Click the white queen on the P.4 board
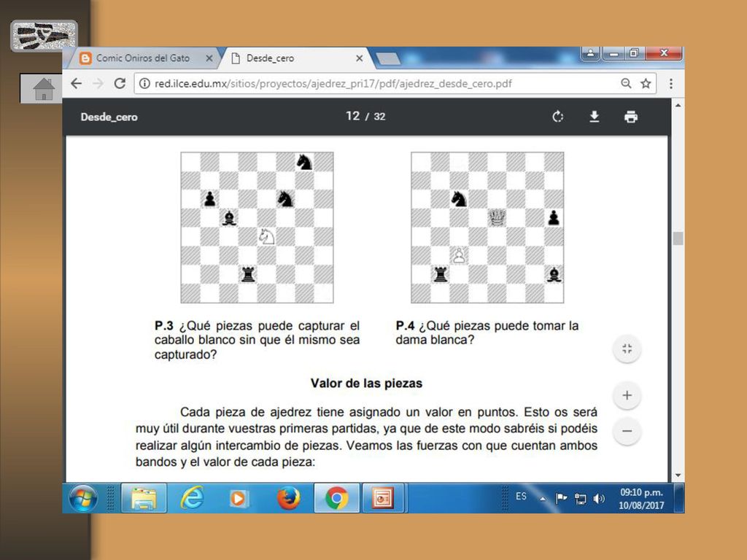Viewport: 747px width, 560px height. coord(497,218)
